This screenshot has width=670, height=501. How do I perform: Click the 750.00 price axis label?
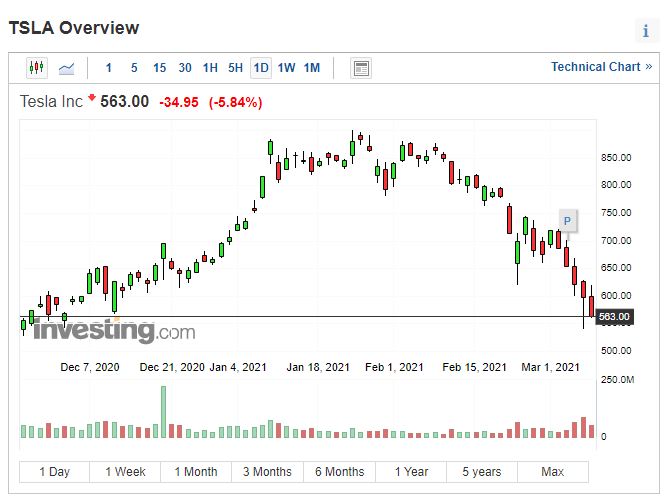click(616, 213)
